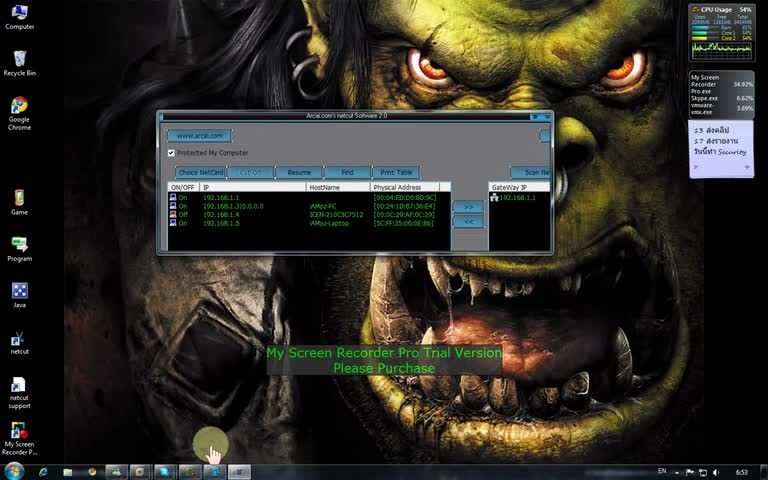This screenshot has width=768, height=480.
Task: Click the red Off computer icon for 192.168.1.4
Action: coord(173,214)
